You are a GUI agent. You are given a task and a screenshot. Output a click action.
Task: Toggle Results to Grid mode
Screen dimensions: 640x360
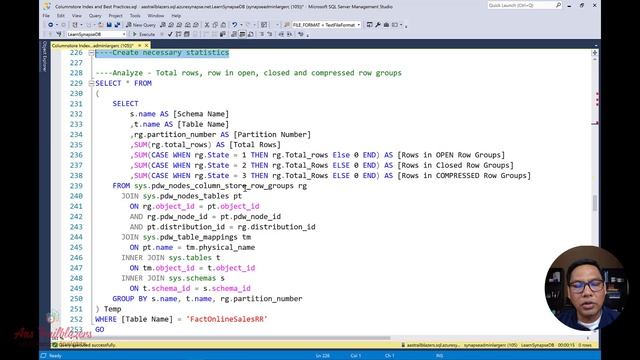[242, 34]
